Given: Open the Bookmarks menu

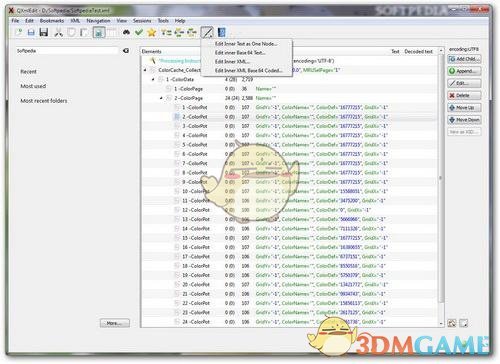Looking at the screenshot, I should (x=52, y=21).
